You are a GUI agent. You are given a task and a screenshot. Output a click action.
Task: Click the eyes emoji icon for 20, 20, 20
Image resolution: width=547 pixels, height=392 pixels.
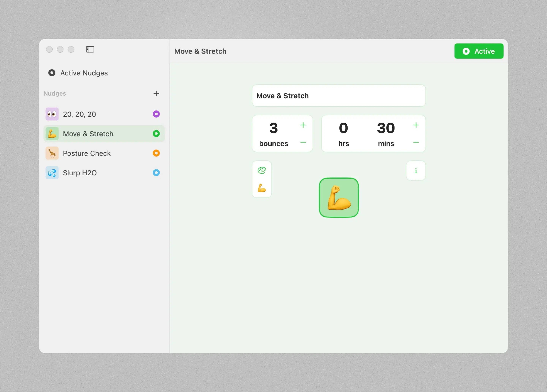click(x=52, y=114)
